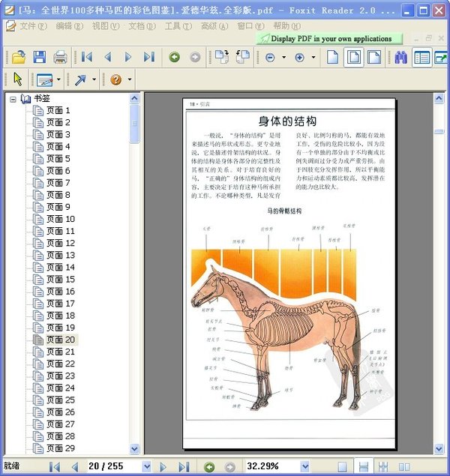The width and height of the screenshot is (450, 476).
Task: Open the 视图 menu
Action: (x=106, y=26)
